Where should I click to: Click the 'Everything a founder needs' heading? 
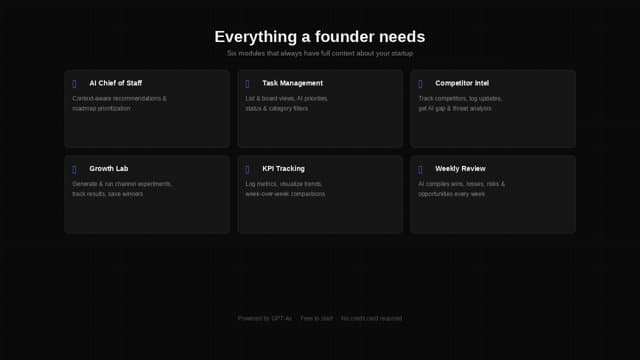[x=320, y=37]
